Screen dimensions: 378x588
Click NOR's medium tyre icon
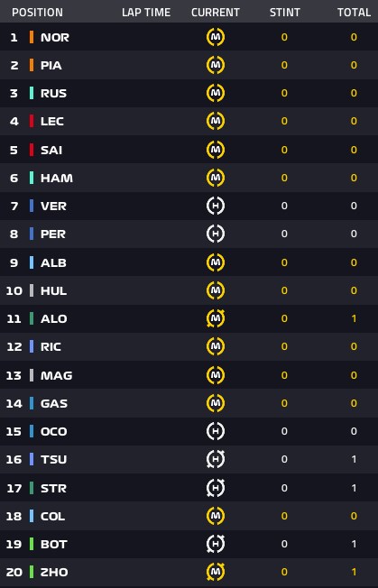(216, 37)
